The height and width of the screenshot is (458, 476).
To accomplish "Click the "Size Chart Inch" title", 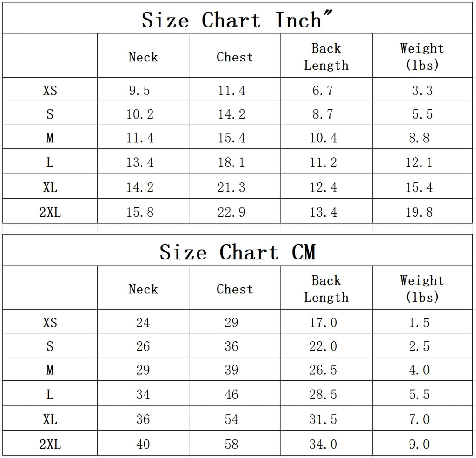I will point(237,20).
